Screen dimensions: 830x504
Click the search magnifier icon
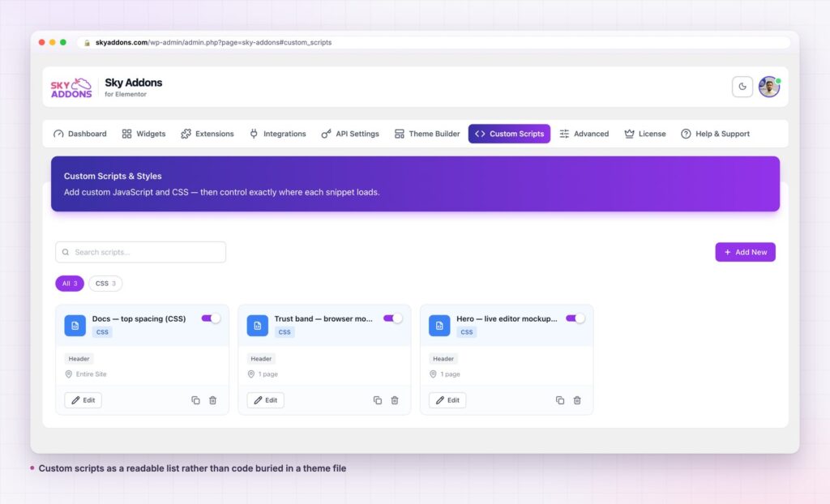coord(66,252)
